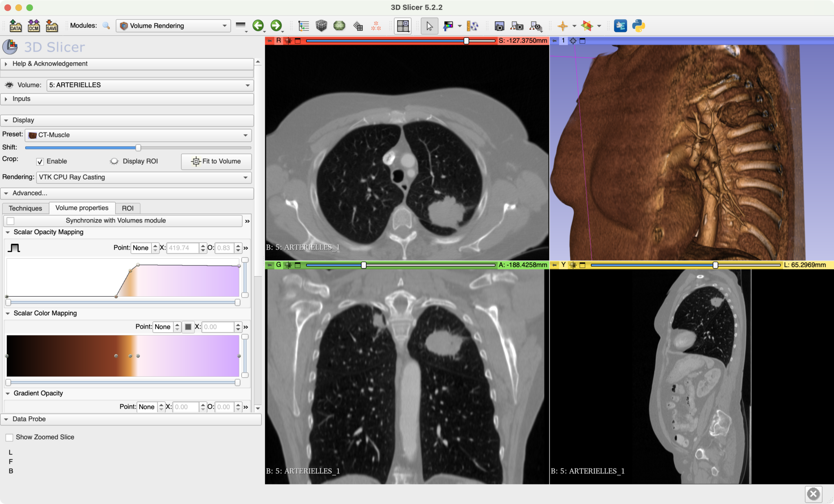The image size is (834, 504).
Task: Go back with green left arrow
Action: click(258, 26)
